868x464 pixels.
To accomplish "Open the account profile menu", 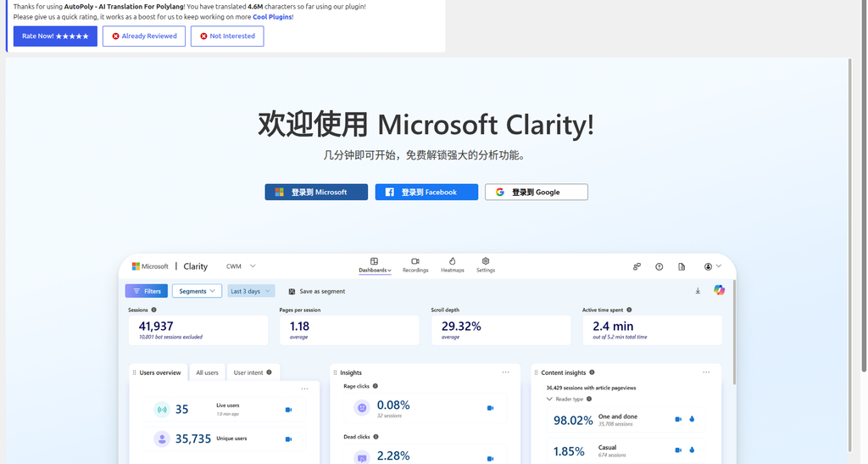I will click(712, 266).
